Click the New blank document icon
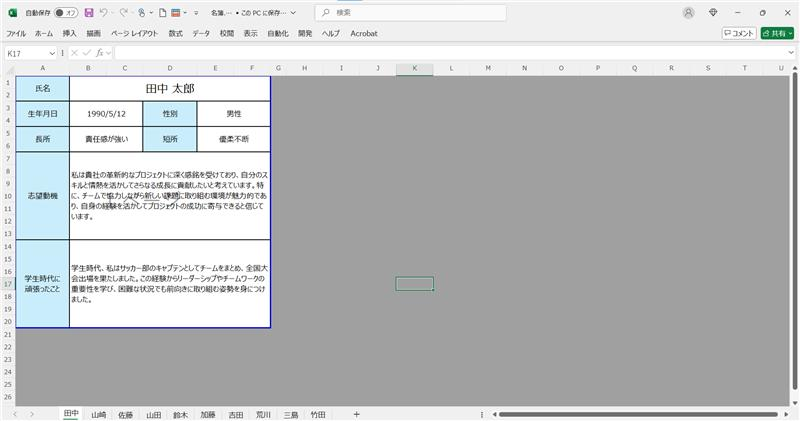Viewport: 800px width, 421px height. click(x=161, y=13)
